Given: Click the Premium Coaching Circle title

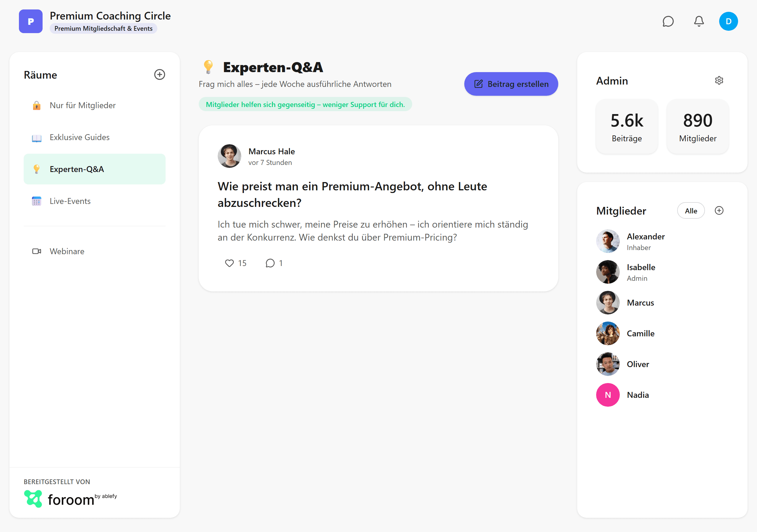Looking at the screenshot, I should pyautogui.click(x=110, y=16).
